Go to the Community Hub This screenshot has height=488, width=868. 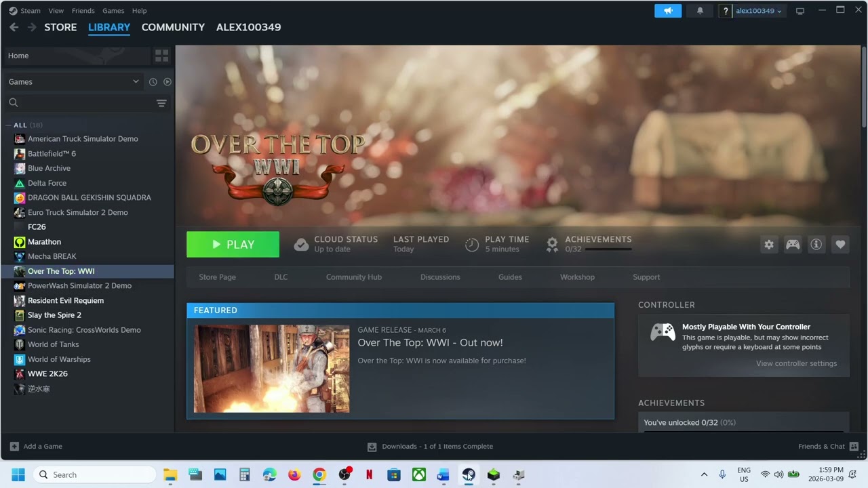point(354,277)
